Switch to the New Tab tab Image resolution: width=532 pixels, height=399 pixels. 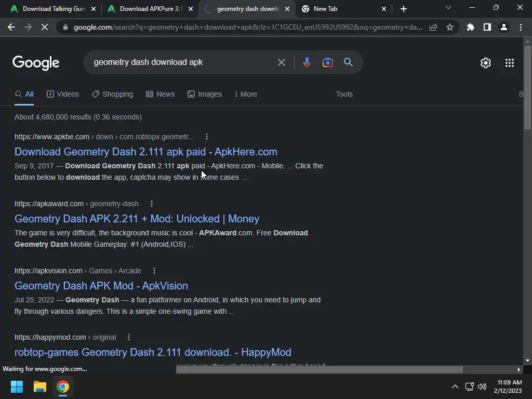(x=344, y=9)
